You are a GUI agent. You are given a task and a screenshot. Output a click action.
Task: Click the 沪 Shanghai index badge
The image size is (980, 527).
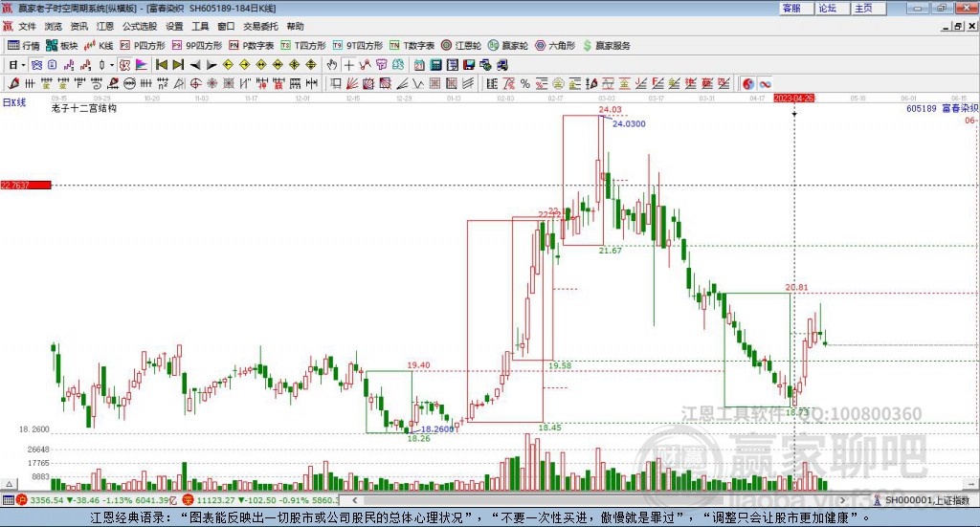click(x=22, y=500)
